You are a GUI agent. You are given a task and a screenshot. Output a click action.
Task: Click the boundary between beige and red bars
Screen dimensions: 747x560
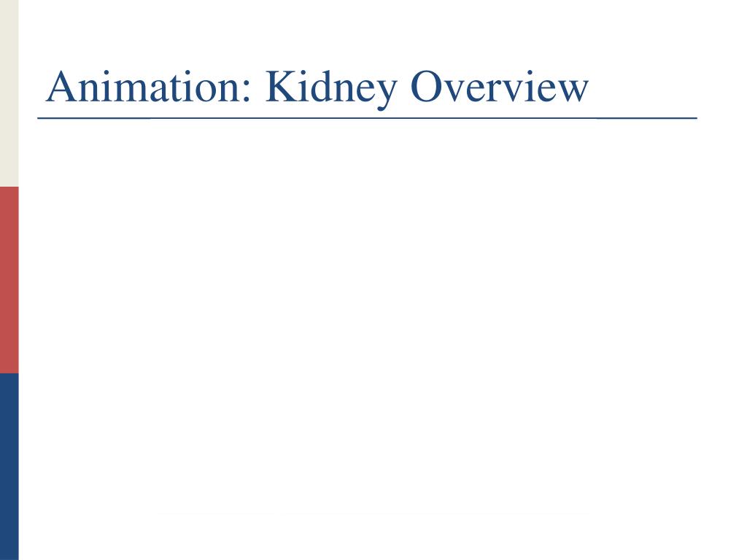[9, 187]
